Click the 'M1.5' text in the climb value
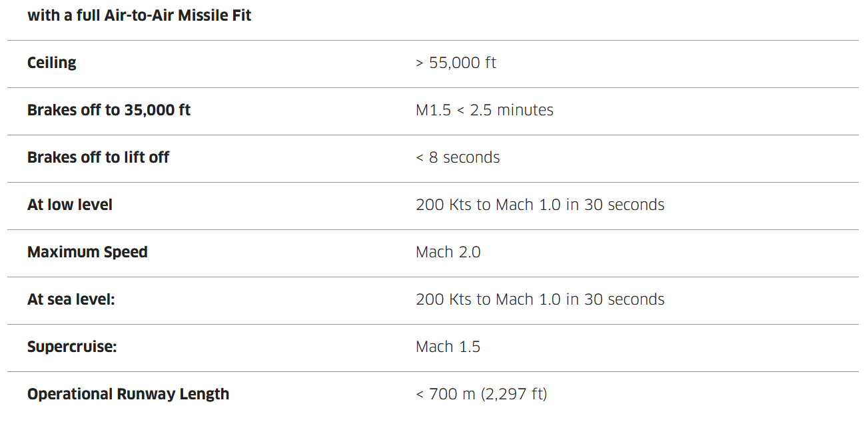The width and height of the screenshot is (868, 422). 434,110
